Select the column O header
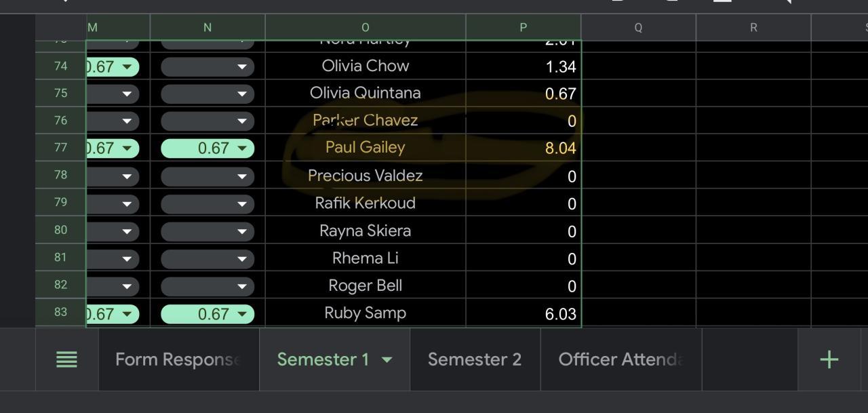Image resolution: width=868 pixels, height=413 pixels. [x=365, y=27]
